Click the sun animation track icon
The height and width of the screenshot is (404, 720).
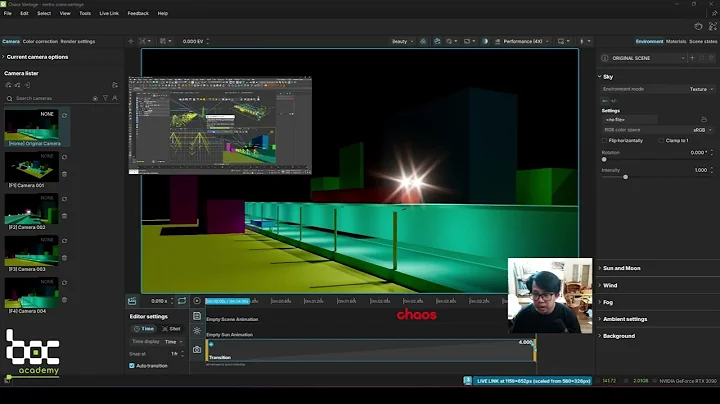pos(197,331)
